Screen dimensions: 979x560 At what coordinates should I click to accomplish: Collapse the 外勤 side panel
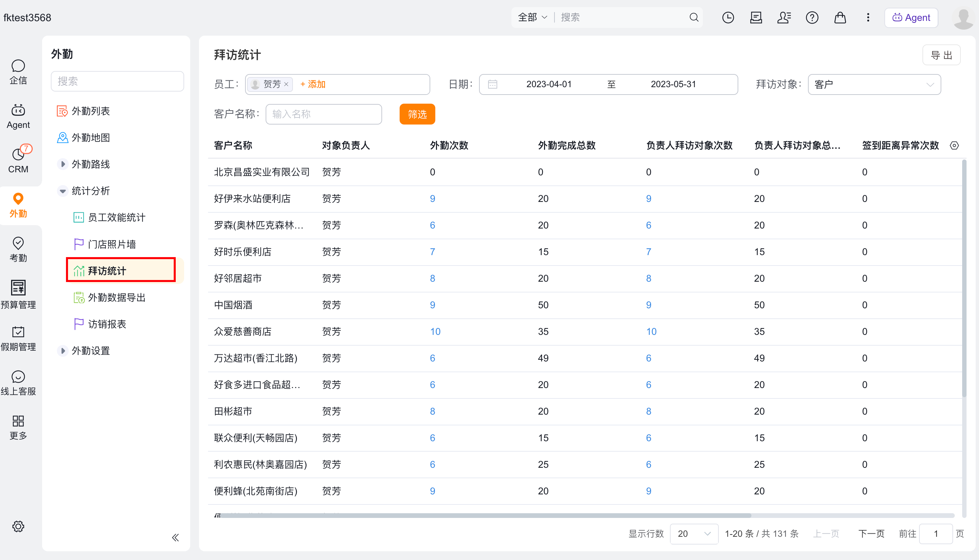(175, 537)
